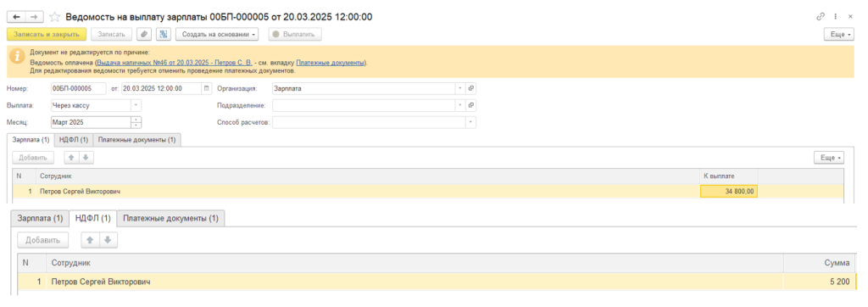Open Еще menu above salary table
Viewport: 868px width, 307px height.
coord(829,158)
